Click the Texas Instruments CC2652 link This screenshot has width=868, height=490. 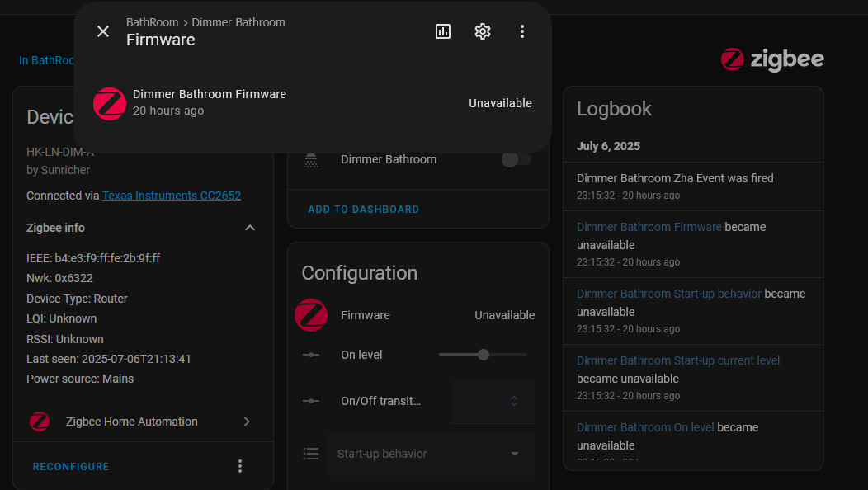(172, 196)
